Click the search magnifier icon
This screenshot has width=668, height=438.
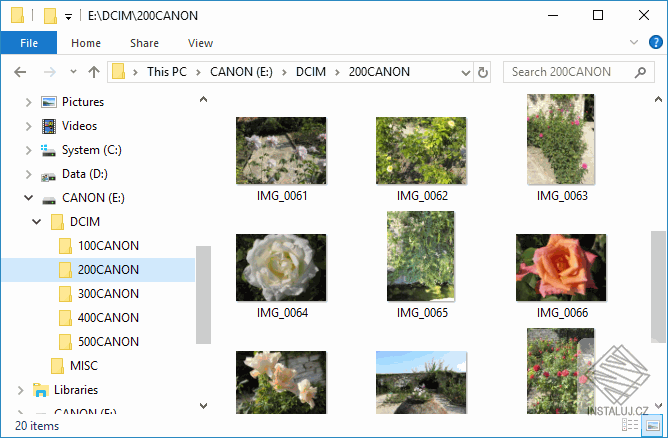click(x=640, y=72)
